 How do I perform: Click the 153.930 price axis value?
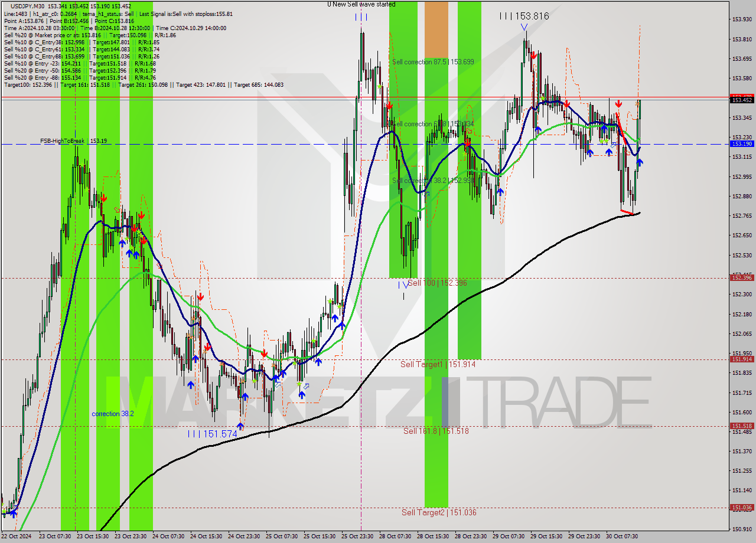pos(742,19)
